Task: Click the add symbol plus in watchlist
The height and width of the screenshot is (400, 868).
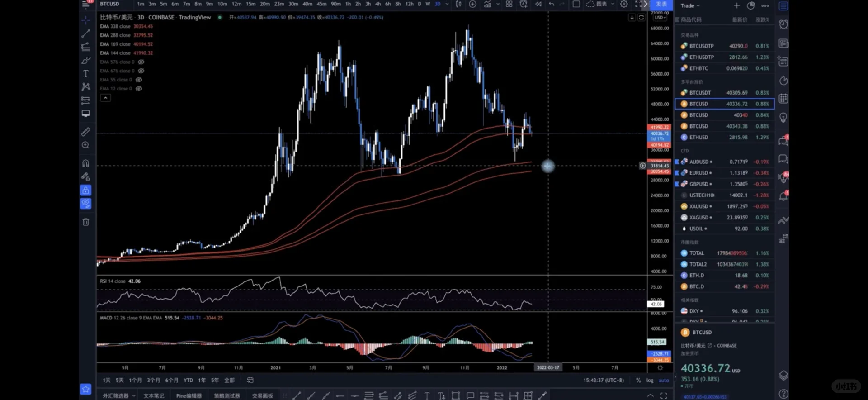Action: pos(737,5)
